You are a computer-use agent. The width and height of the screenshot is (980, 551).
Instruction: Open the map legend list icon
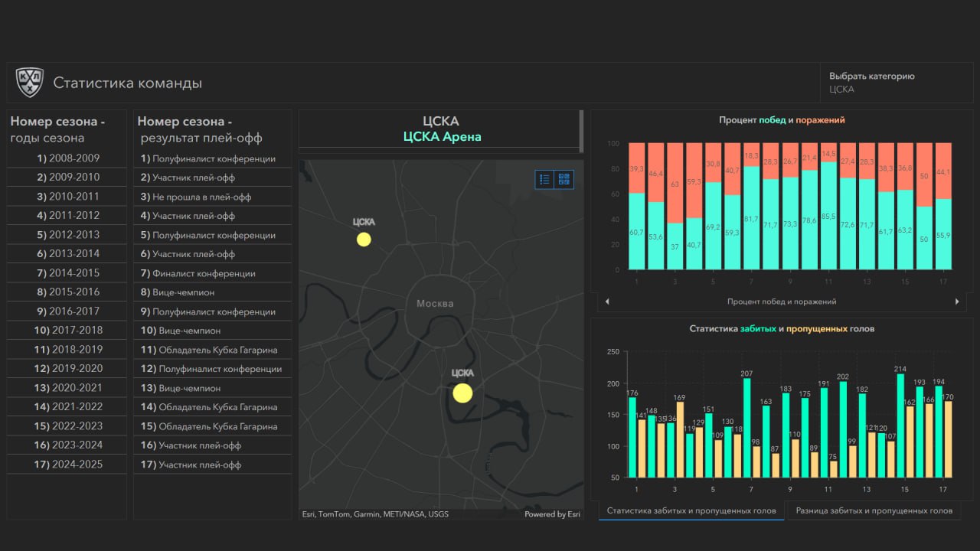point(545,179)
